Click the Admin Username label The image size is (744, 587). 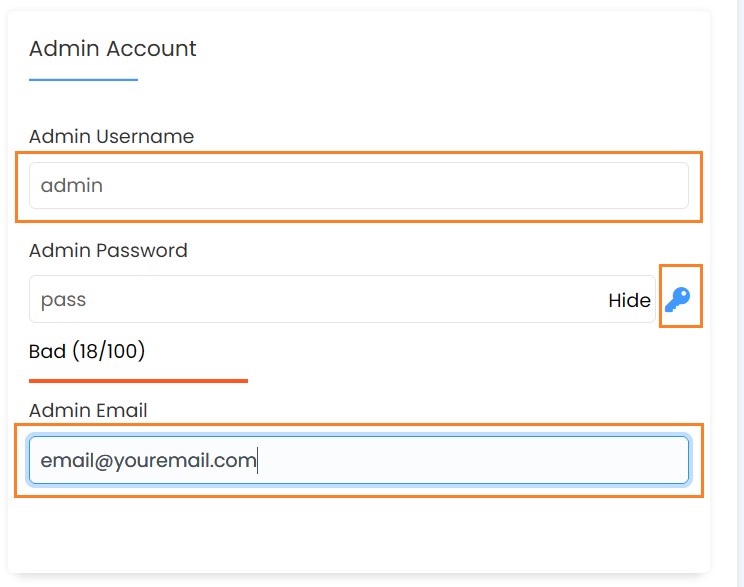[x=112, y=137]
